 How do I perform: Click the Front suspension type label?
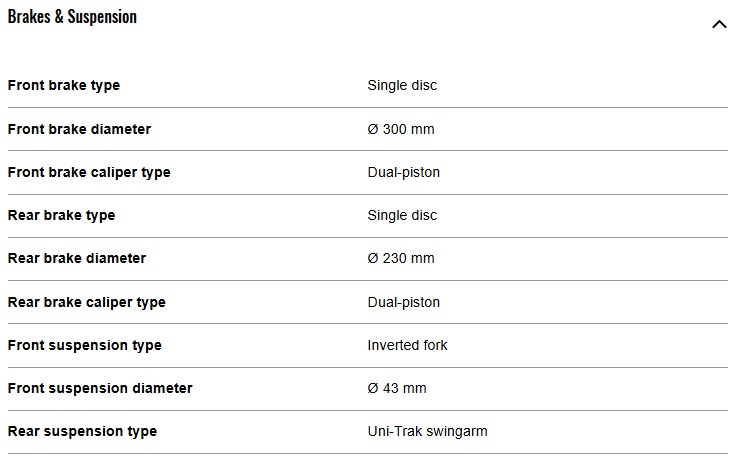point(84,345)
